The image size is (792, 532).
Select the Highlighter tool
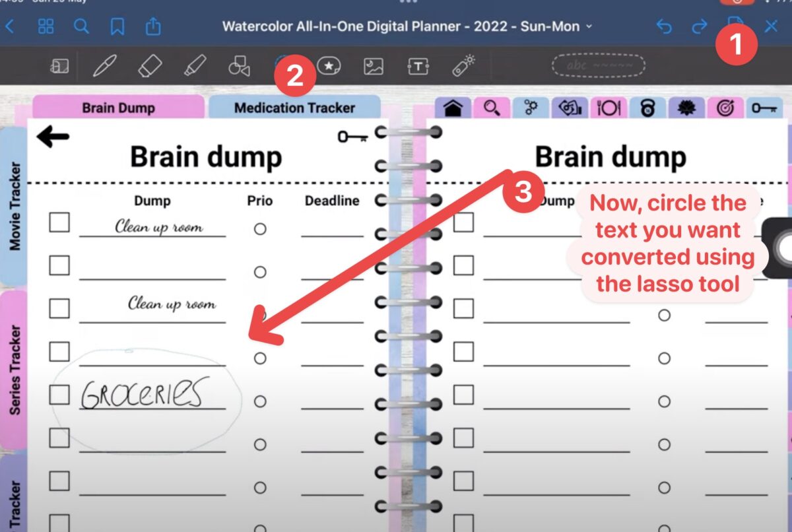(x=195, y=66)
